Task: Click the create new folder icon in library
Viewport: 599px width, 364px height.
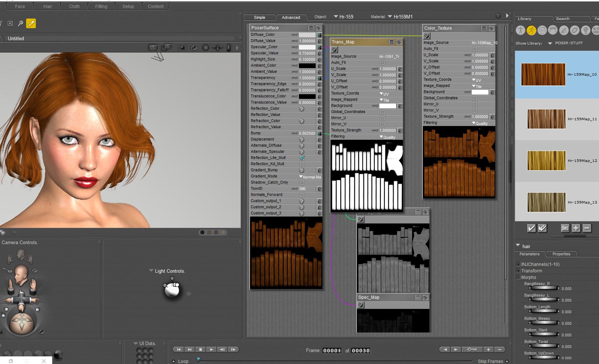Action: tap(565, 228)
